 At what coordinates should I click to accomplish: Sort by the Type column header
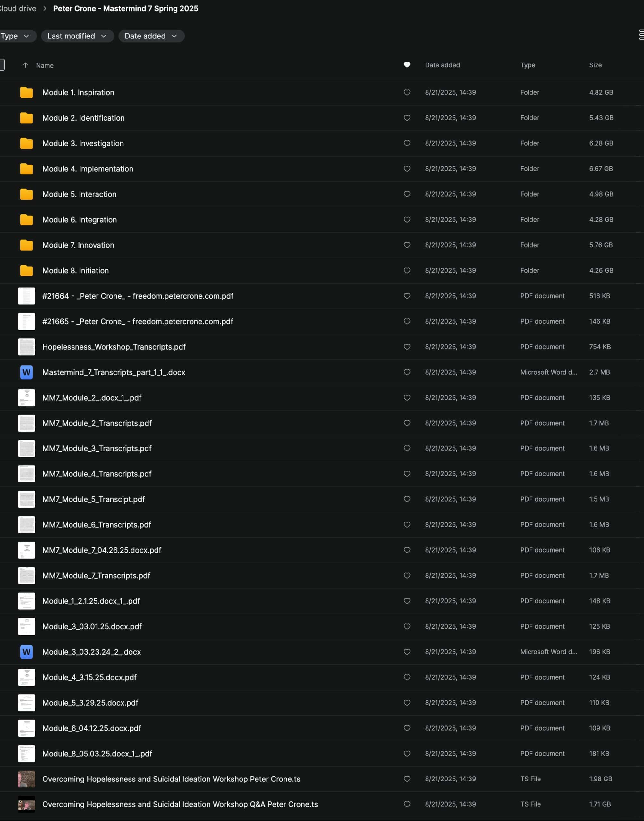pyautogui.click(x=528, y=65)
